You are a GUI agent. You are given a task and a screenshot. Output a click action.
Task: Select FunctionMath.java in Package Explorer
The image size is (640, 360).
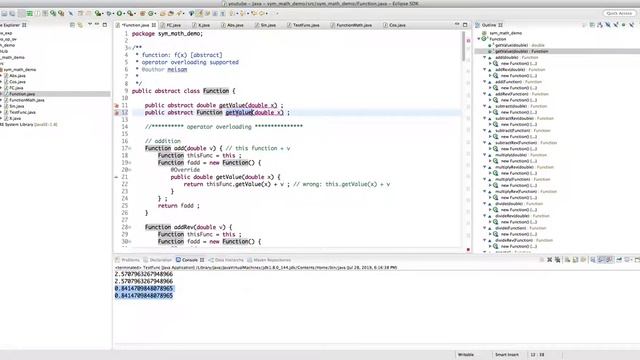27,100
